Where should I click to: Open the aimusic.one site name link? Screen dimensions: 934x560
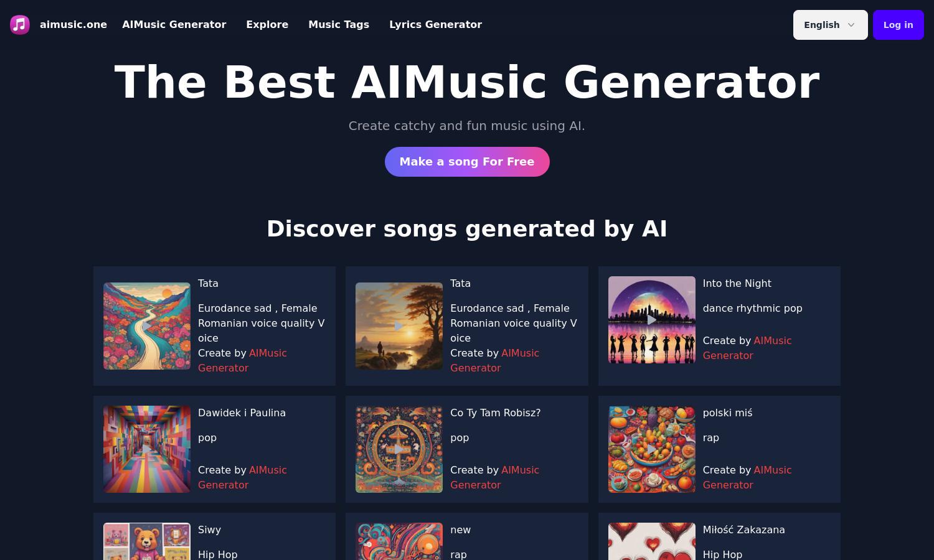pyautogui.click(x=73, y=25)
